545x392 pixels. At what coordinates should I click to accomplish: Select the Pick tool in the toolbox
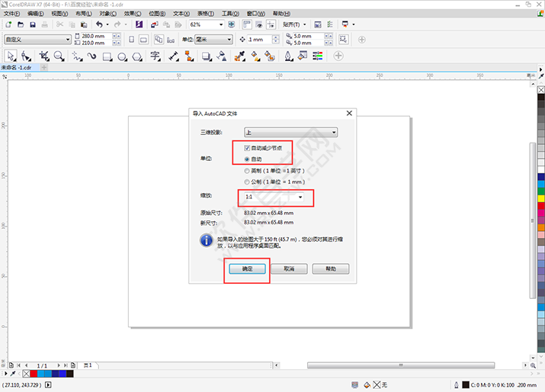click(x=11, y=56)
